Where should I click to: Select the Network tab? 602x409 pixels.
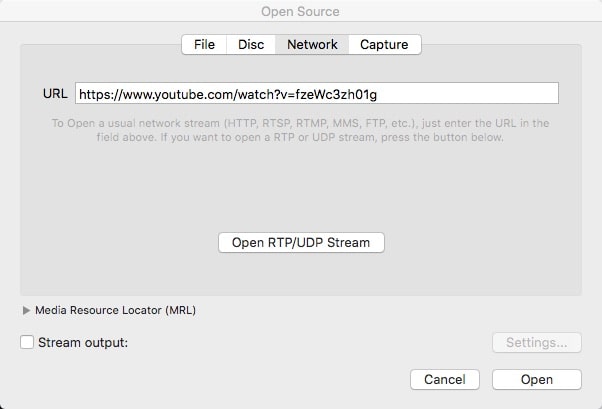tap(312, 44)
